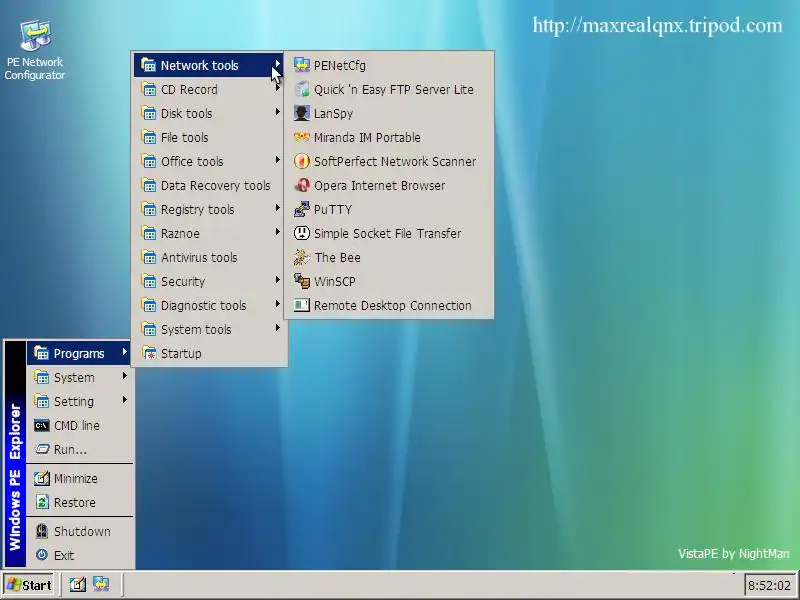This screenshot has height=600, width=800.
Task: Expand Programs submenu arrow
Action: [124, 352]
